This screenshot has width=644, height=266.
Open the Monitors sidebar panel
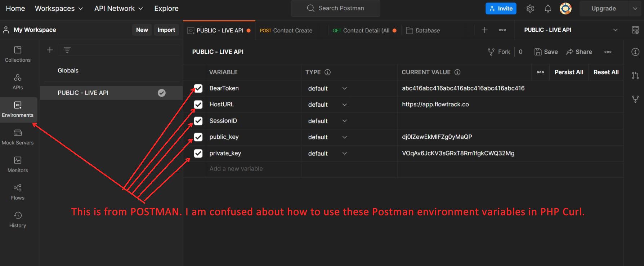(x=18, y=165)
